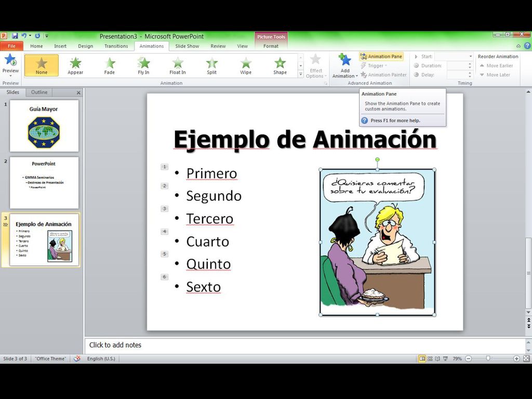Select slide 2 thumbnail PowerPoint

tap(44, 182)
